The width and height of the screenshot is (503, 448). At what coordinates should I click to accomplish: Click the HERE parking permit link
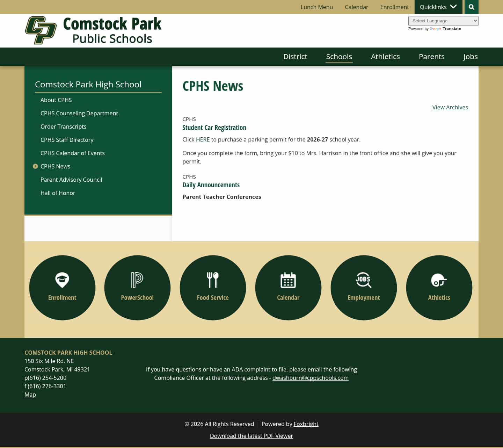click(x=203, y=139)
